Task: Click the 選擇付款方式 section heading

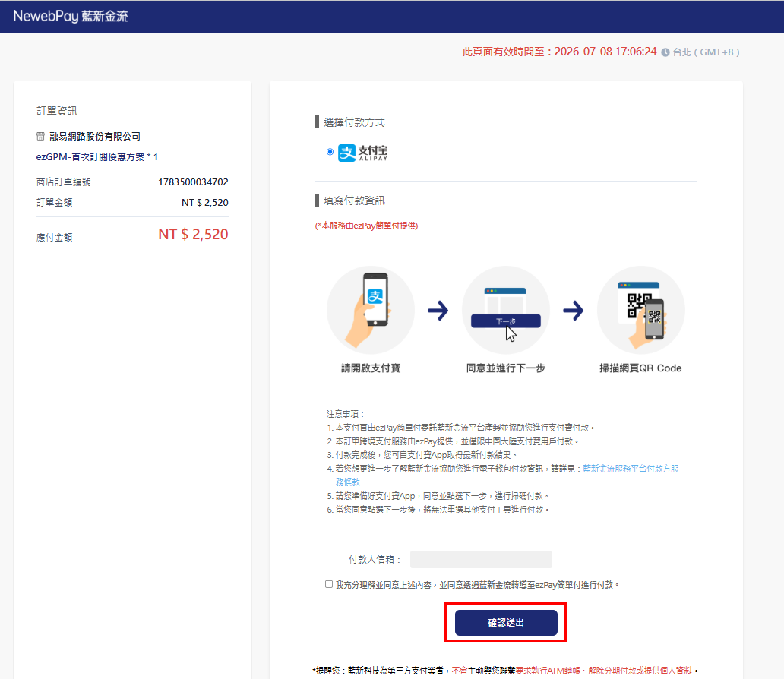Action: coord(354,122)
